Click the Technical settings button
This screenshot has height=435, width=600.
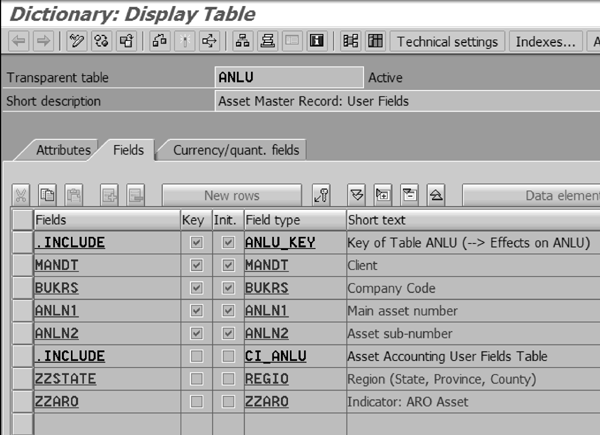click(447, 41)
